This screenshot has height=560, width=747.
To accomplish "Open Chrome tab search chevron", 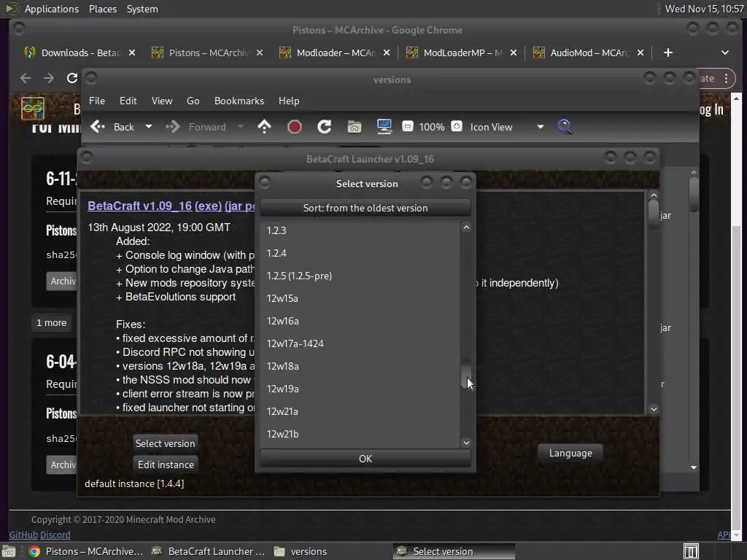I will pos(724,52).
